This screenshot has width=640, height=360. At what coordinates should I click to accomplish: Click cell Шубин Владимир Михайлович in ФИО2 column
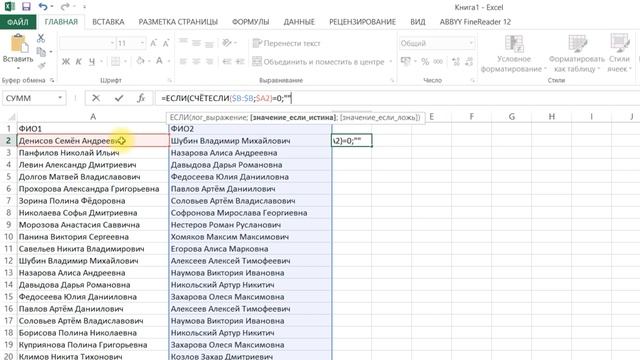pos(250,141)
